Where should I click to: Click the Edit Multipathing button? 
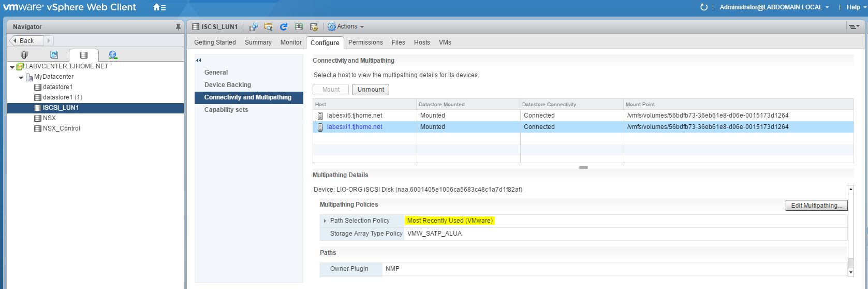[817, 206]
